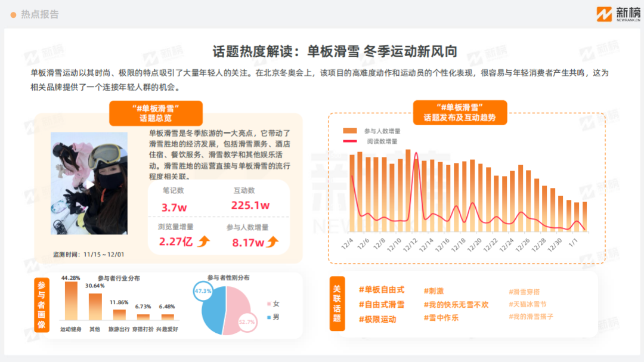Click the #极限运动 hashtag
The image size is (644, 362).
(377, 319)
